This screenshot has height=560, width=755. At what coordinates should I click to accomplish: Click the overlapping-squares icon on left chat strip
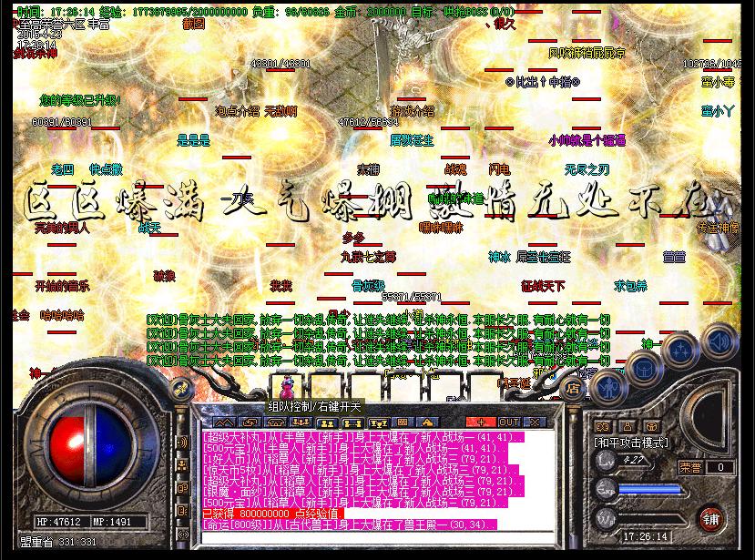coord(182,488)
